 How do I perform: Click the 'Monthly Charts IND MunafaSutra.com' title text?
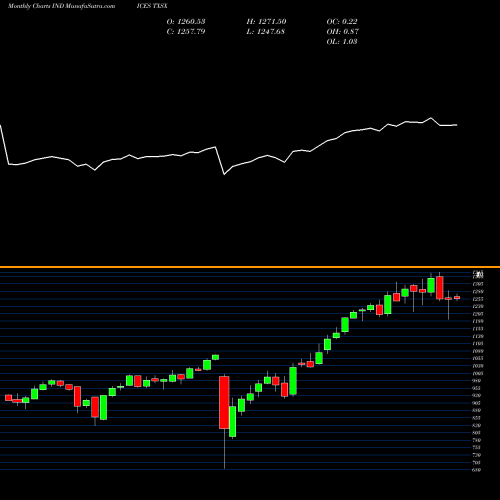[x=61, y=6]
